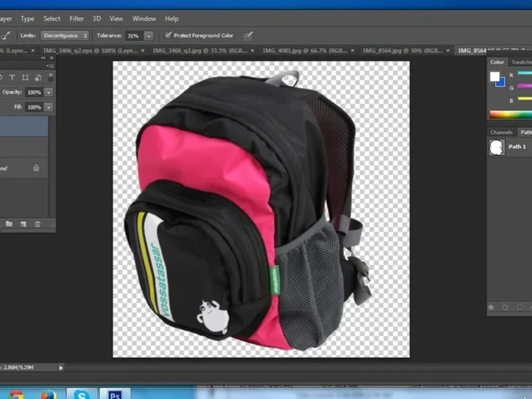
Task: Open the Tolerance slider dropdown arrow
Action: [148, 36]
